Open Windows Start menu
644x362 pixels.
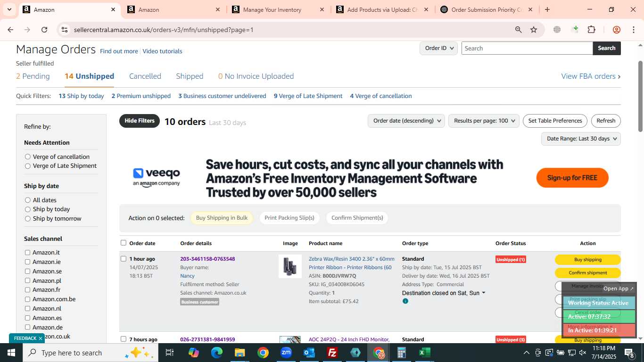coord(11,353)
